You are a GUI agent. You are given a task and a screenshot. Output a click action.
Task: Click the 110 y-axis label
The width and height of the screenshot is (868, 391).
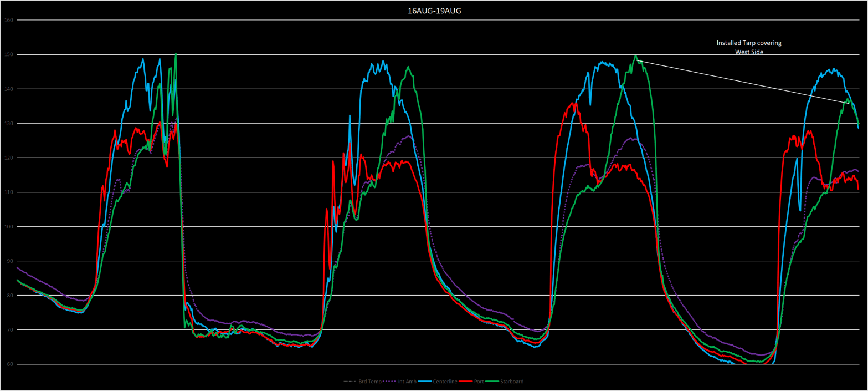point(8,192)
